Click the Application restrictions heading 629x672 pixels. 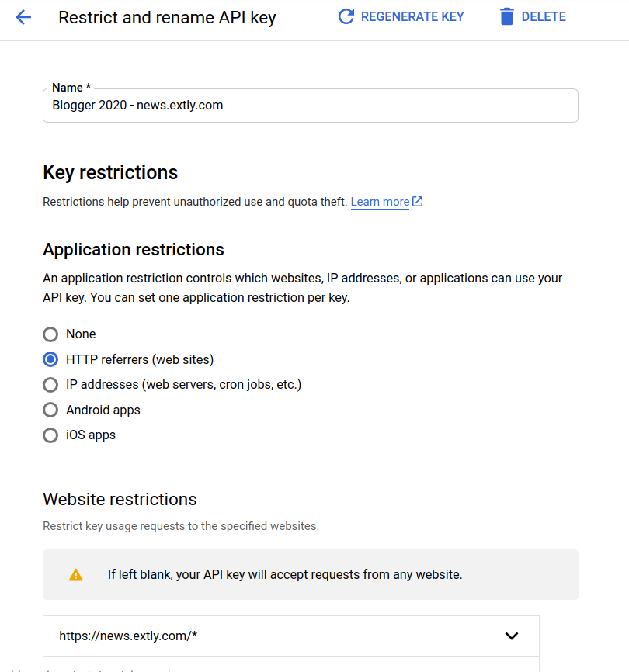134,249
